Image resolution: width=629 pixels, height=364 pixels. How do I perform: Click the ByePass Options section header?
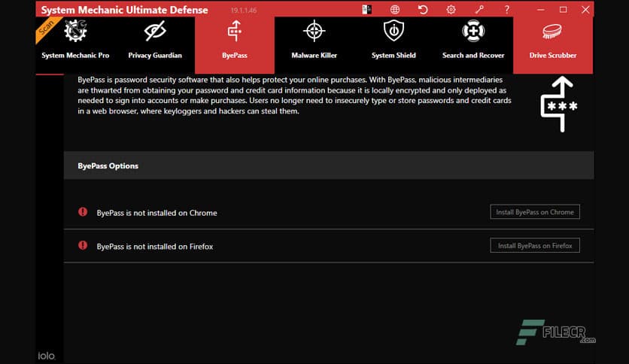[x=329, y=165]
